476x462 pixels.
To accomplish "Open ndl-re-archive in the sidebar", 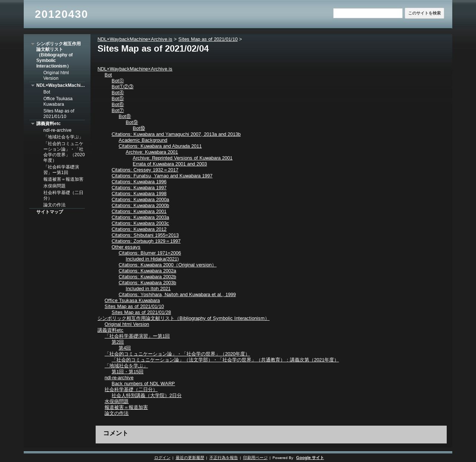I will point(57,130).
